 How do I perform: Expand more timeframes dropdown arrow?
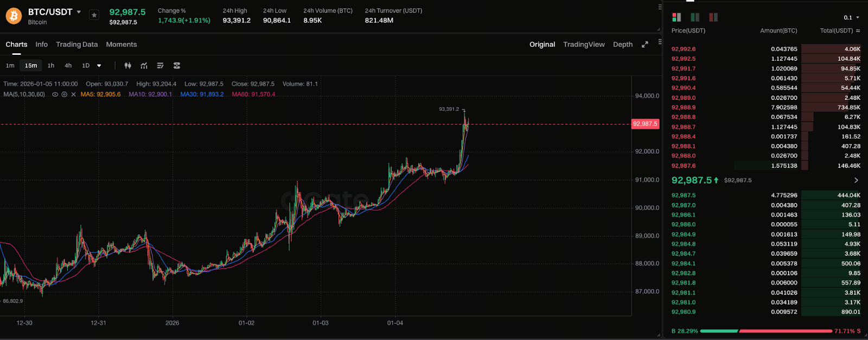pos(99,66)
